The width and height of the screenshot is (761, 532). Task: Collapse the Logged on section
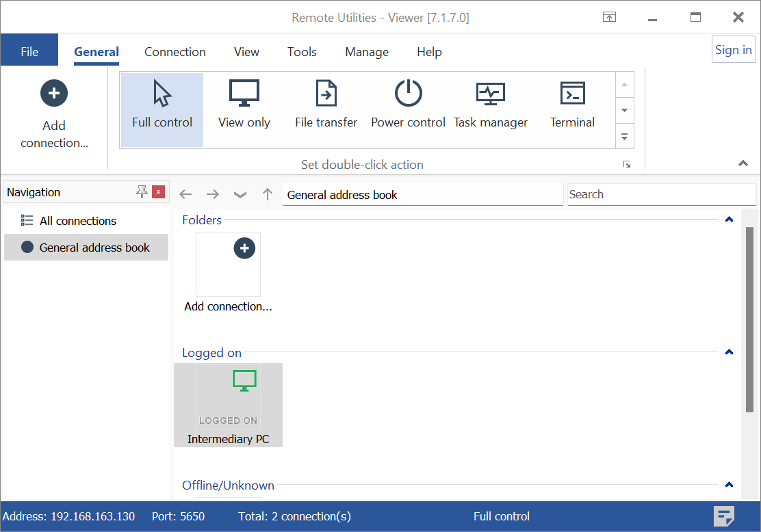[x=729, y=352]
